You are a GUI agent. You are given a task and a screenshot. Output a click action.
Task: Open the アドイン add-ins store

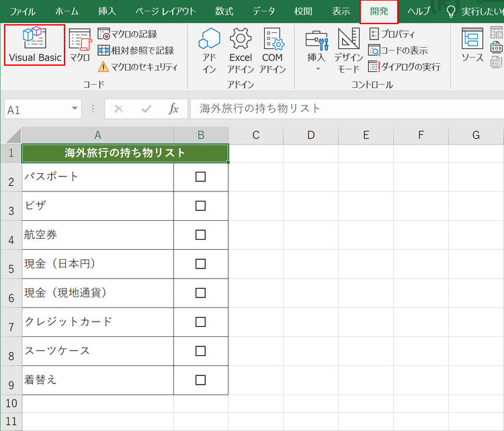coord(209,51)
